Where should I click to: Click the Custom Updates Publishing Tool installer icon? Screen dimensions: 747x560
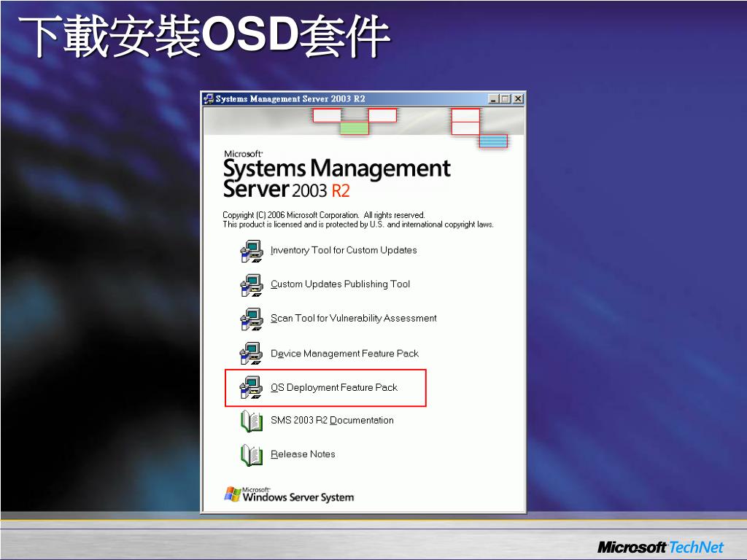(251, 285)
